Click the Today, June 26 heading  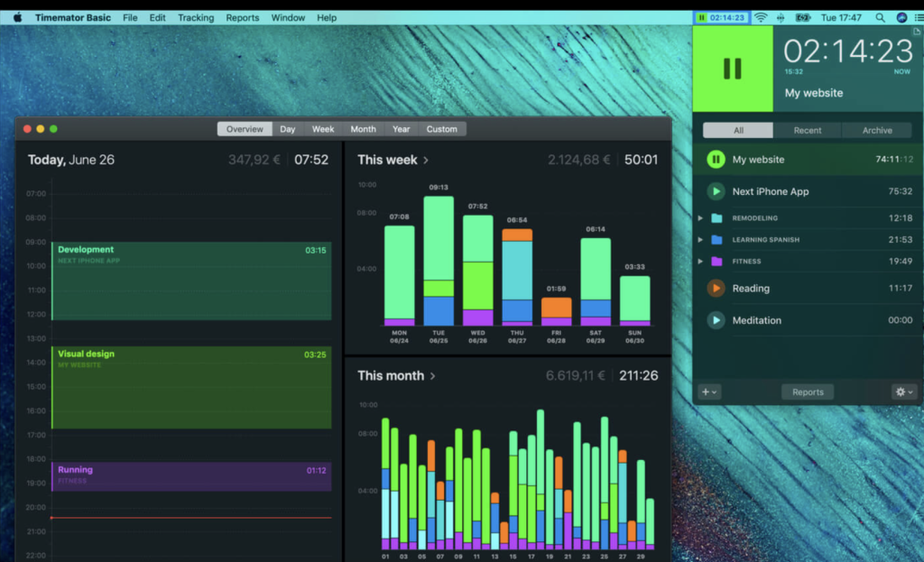click(x=71, y=160)
